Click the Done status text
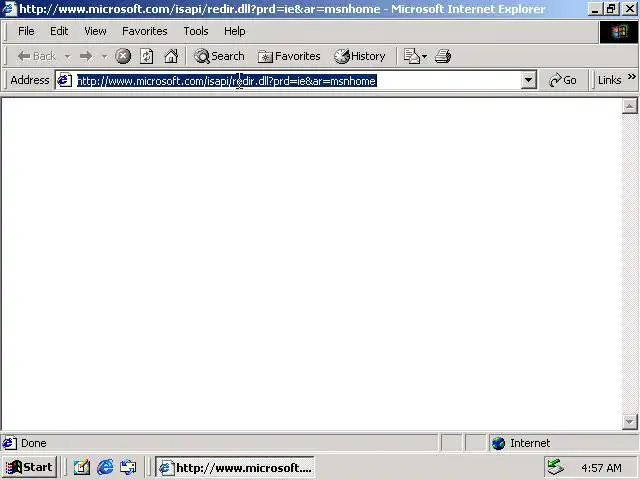Screen dimensions: 640x480 click(33, 443)
